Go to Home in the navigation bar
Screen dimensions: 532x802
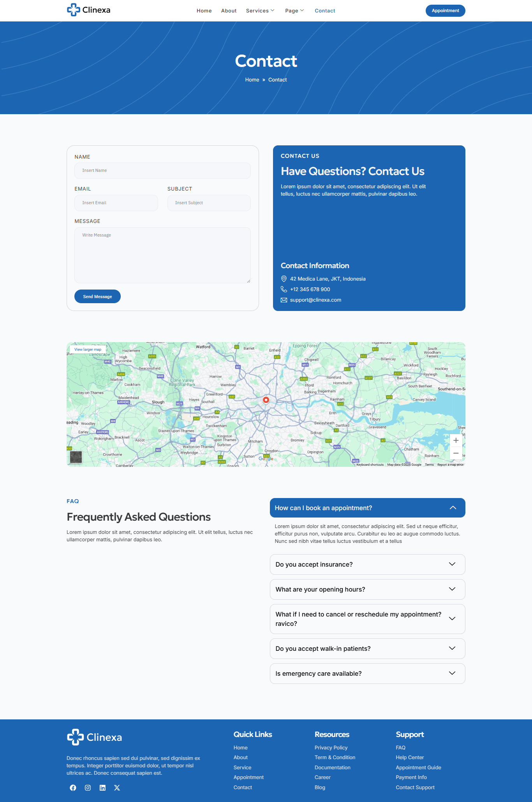point(204,11)
